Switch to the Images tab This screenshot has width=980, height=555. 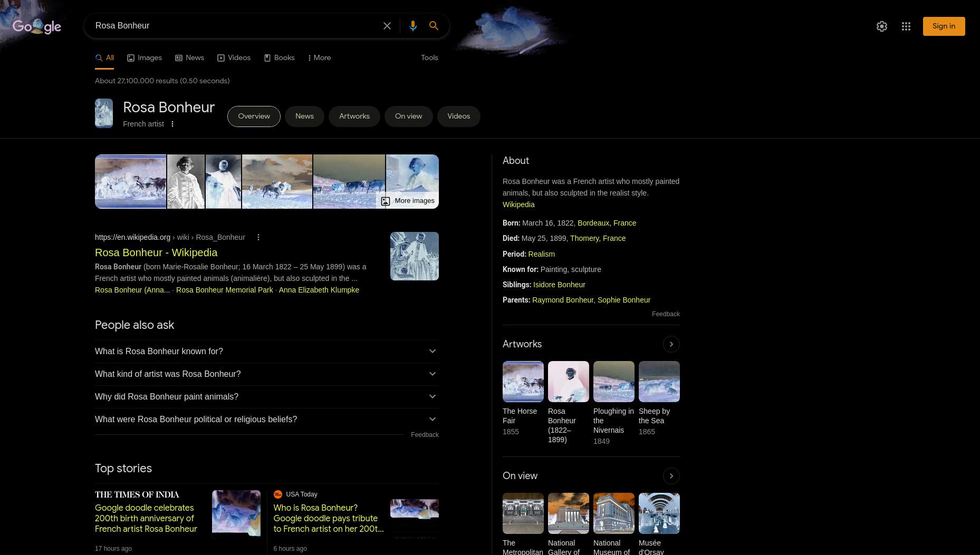click(145, 58)
